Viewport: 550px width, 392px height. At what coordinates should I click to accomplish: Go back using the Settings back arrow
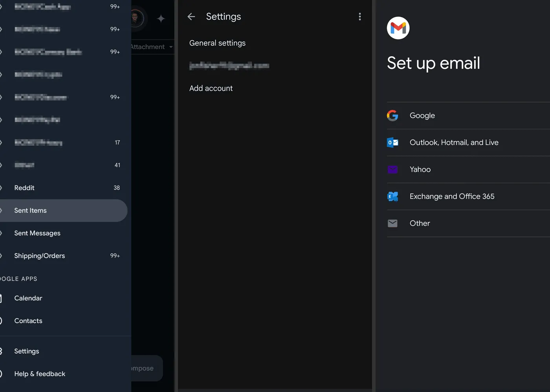191,16
